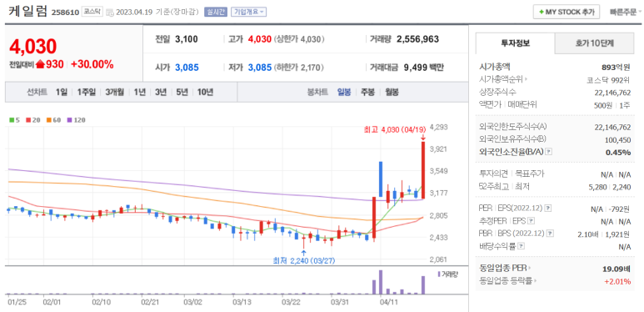
Task: Click the +30.00% change rate
Action: coord(92,64)
